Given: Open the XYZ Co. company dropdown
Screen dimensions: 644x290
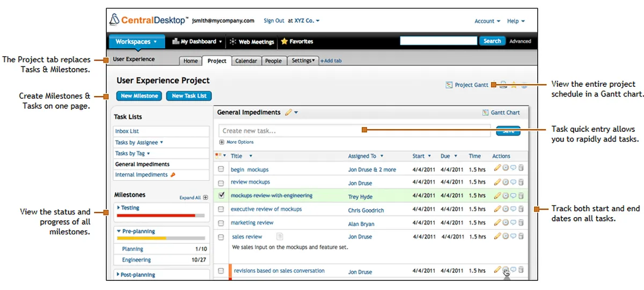Looking at the screenshot, I should click(307, 21).
